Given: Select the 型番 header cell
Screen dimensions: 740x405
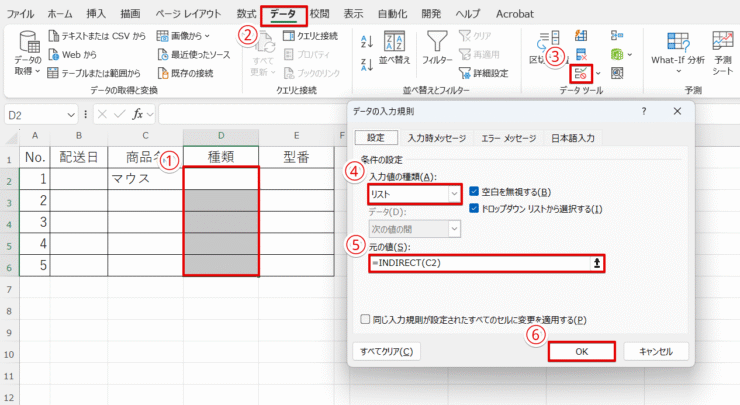Looking at the screenshot, I should pyautogui.click(x=296, y=157).
